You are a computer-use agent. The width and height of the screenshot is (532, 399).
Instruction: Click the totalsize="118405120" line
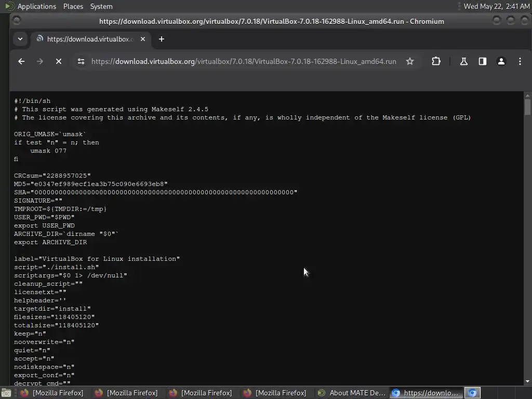56,325
